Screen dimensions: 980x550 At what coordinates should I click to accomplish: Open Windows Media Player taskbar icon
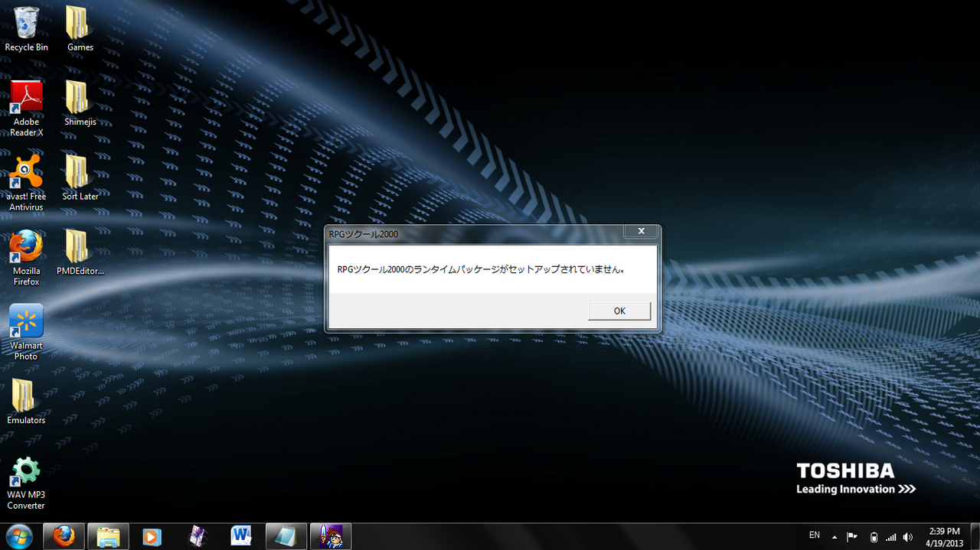point(152,537)
